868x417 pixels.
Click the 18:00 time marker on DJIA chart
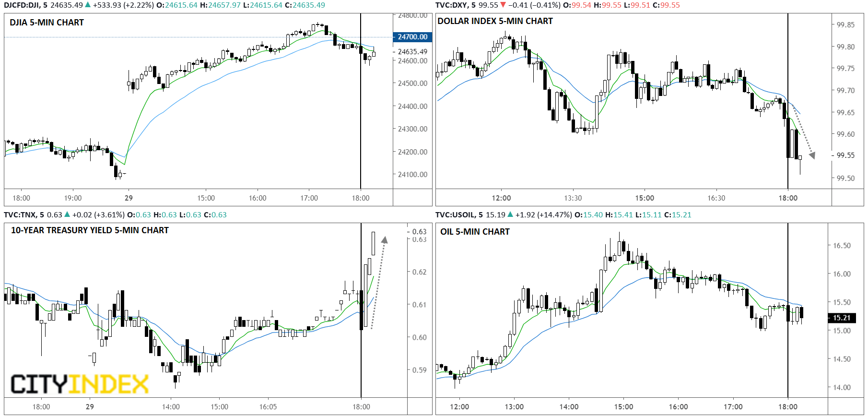tap(361, 198)
